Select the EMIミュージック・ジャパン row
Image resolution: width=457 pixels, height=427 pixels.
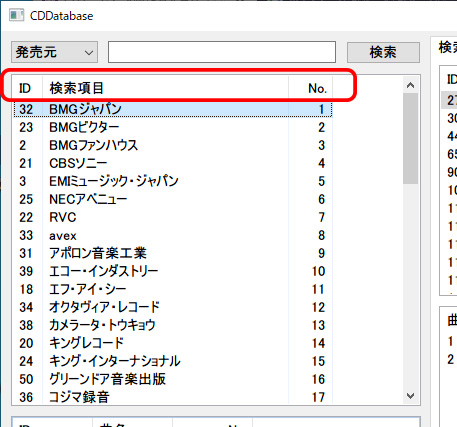(173, 181)
